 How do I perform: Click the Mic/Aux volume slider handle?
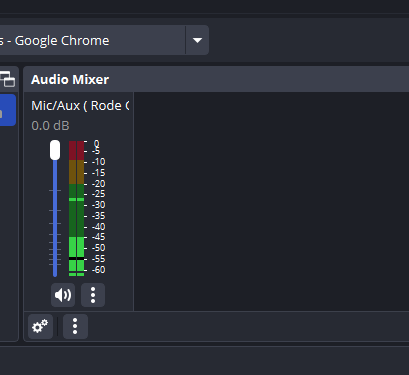pyautogui.click(x=55, y=150)
